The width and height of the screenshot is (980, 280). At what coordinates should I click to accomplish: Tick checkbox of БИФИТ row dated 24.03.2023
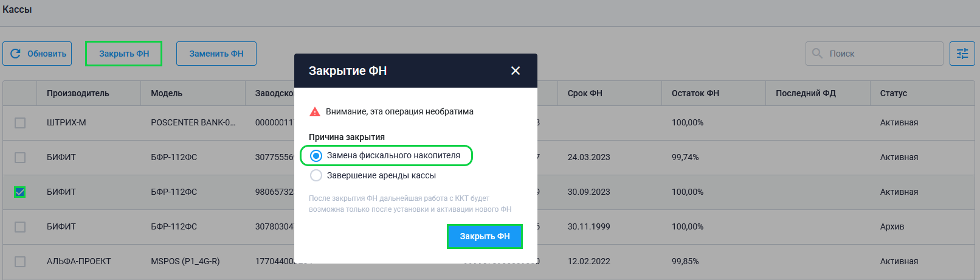(x=20, y=158)
